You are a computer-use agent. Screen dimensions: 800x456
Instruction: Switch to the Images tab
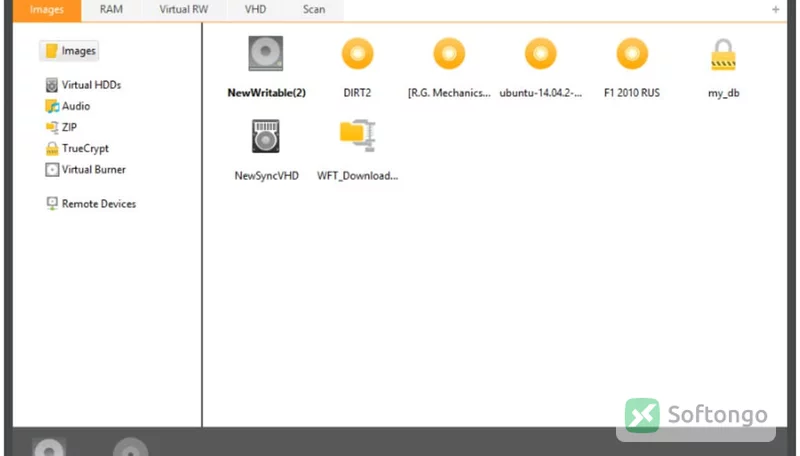[x=46, y=10]
